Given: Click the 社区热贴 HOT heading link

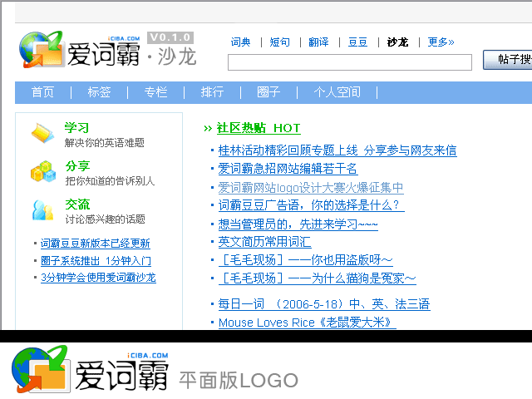Looking at the screenshot, I should click(x=259, y=128).
